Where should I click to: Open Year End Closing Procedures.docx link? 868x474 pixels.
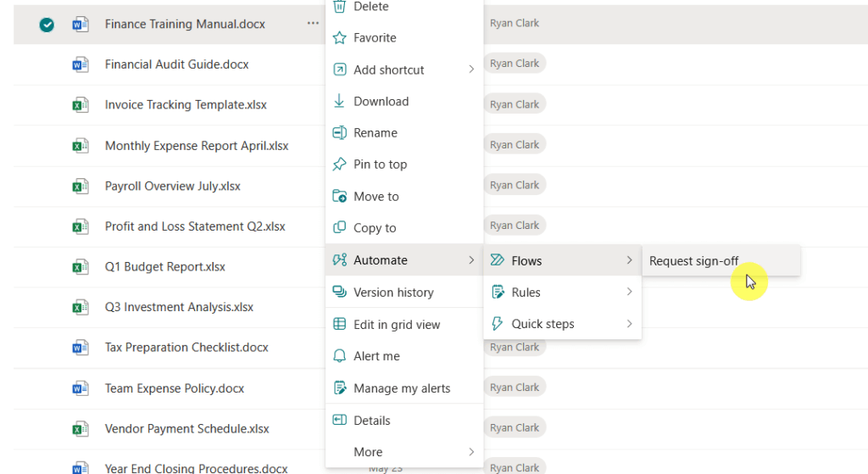tap(196, 468)
